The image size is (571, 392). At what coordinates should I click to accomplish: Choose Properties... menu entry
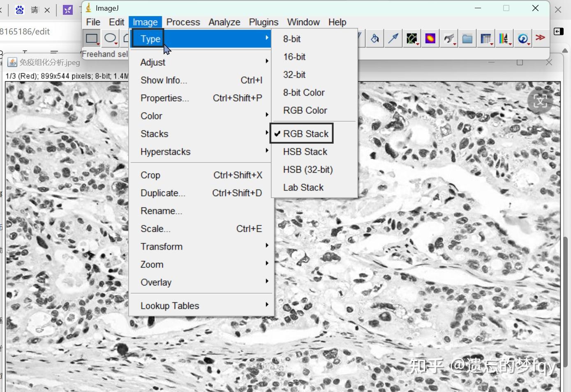point(201,98)
